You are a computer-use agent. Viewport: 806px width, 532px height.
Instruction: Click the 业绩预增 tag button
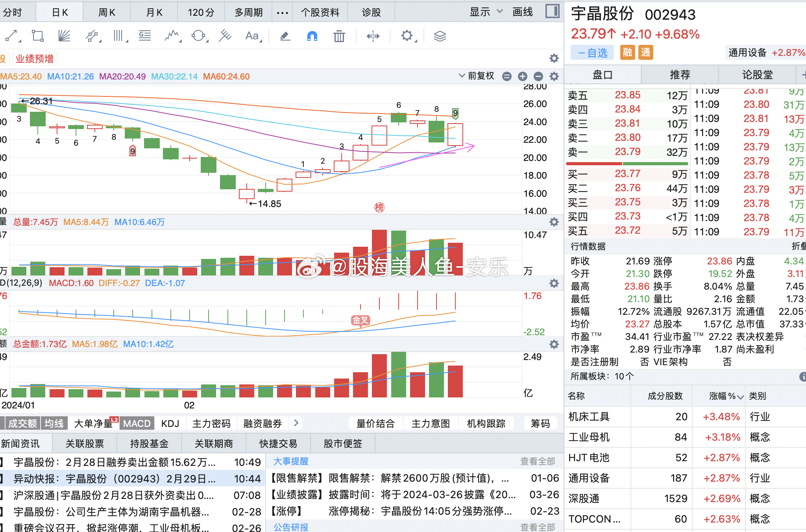click(x=35, y=59)
